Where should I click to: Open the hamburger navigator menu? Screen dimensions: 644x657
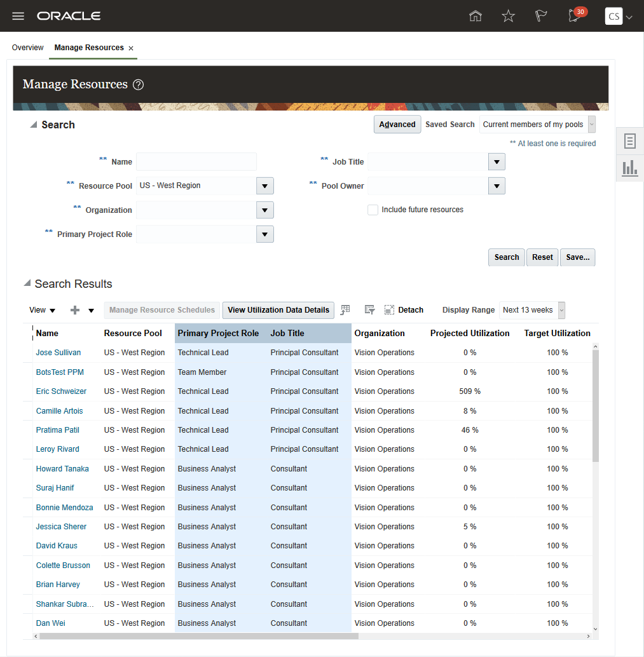(18, 16)
